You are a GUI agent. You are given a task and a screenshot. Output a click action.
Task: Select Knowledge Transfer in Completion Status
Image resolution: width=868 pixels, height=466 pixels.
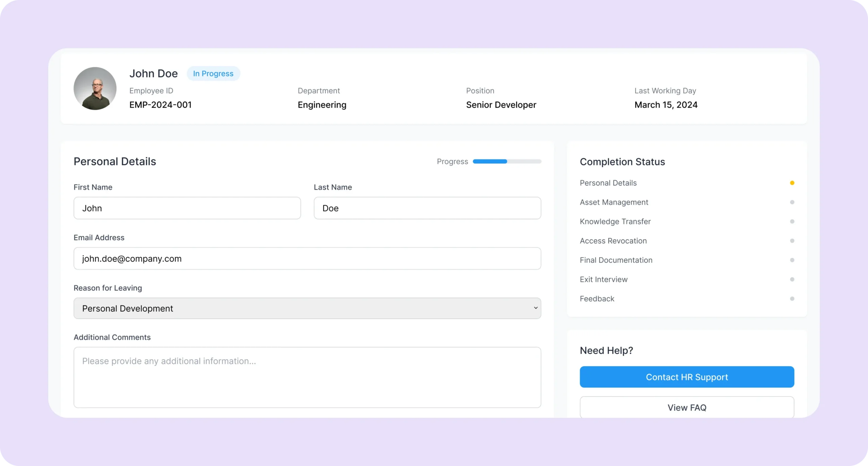pyautogui.click(x=615, y=222)
